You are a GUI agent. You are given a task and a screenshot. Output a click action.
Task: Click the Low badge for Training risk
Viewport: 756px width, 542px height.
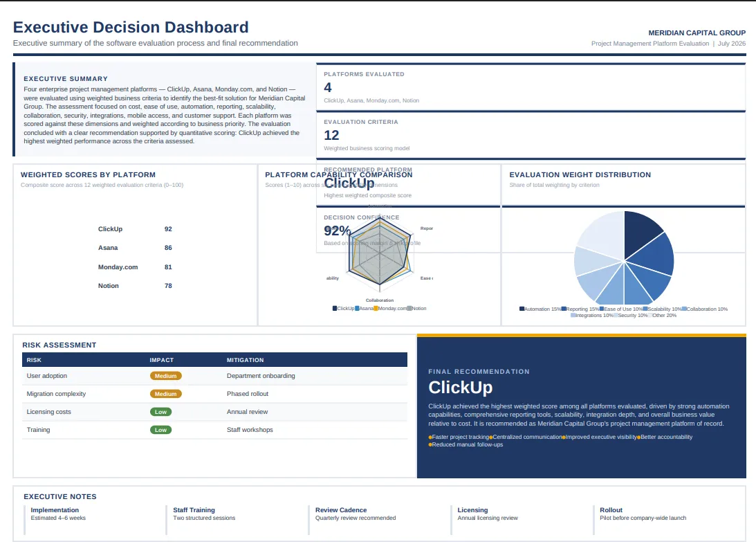160,430
